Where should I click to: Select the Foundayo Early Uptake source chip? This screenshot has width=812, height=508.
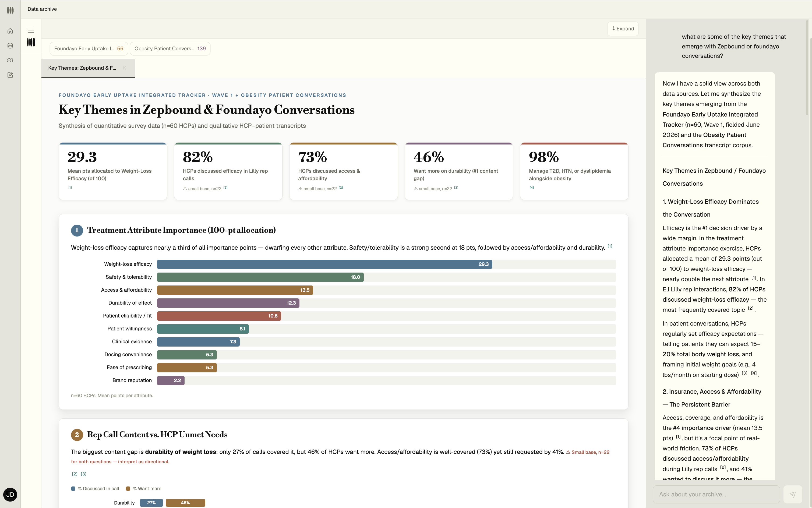(x=89, y=49)
